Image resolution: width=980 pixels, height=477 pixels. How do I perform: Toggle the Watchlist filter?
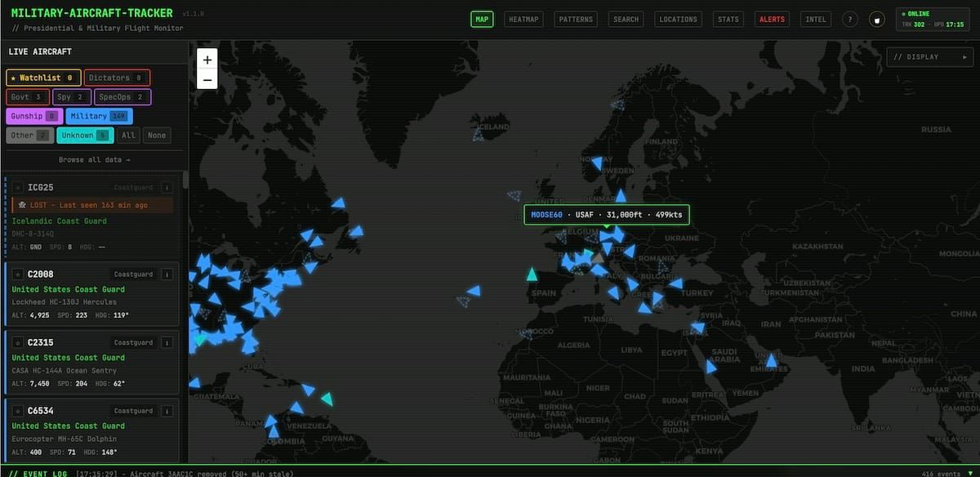44,78
